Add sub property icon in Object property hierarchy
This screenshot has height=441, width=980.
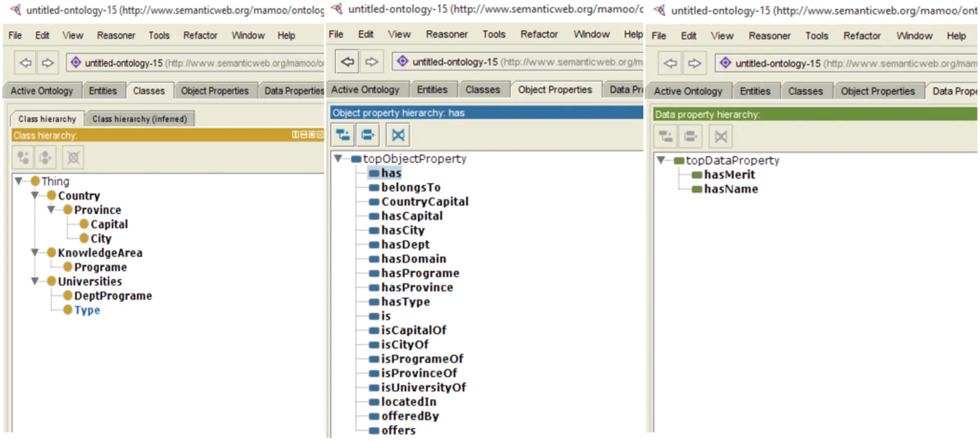click(343, 135)
